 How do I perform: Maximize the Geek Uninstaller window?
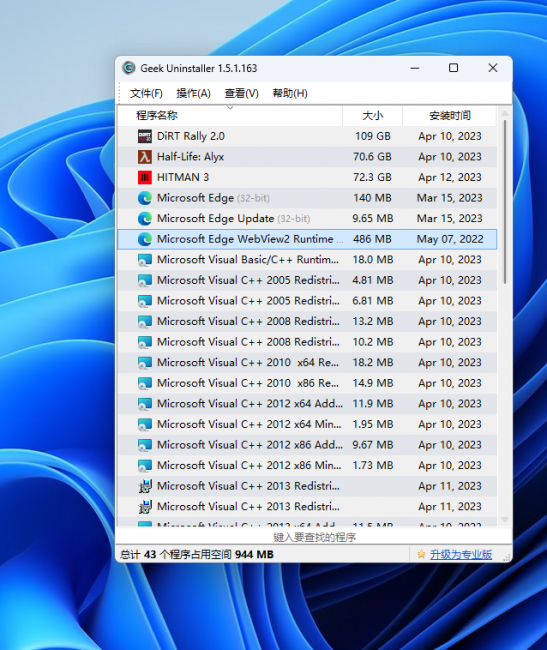(x=453, y=68)
